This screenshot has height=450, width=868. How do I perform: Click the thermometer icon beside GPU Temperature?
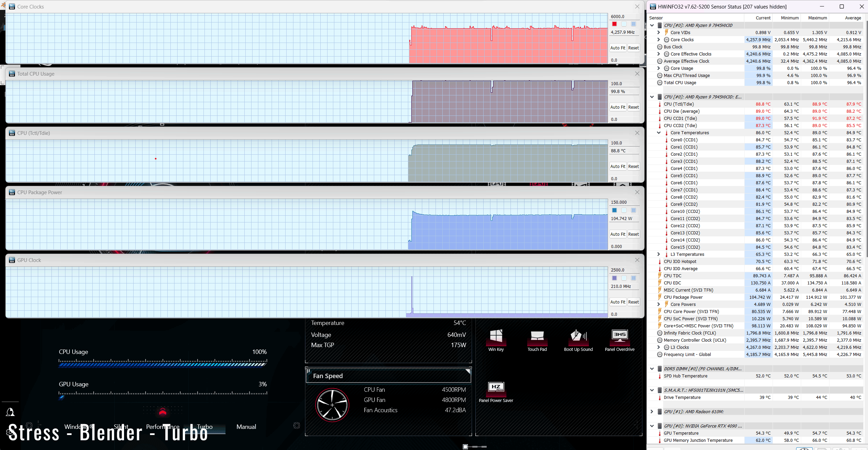pos(660,433)
